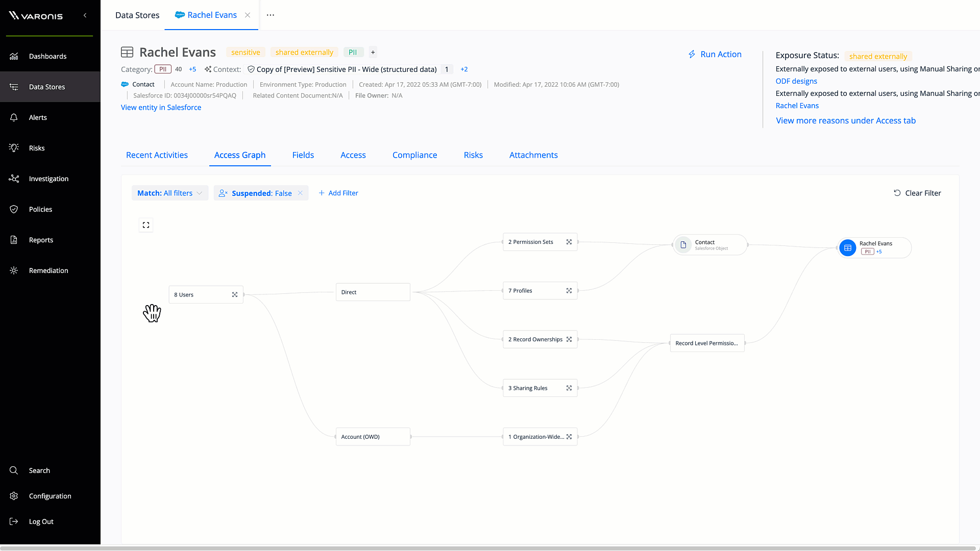Open the Compliance tab
The height and width of the screenshot is (551, 980).
(415, 155)
